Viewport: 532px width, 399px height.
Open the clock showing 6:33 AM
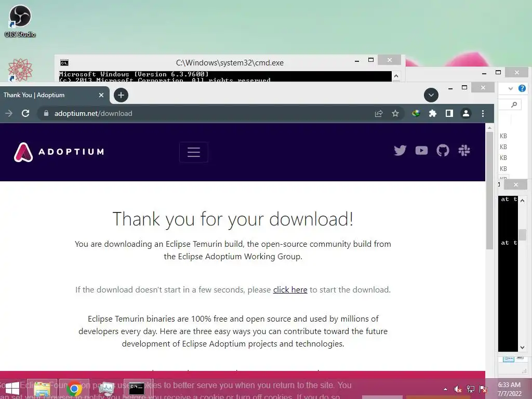pyautogui.click(x=509, y=389)
